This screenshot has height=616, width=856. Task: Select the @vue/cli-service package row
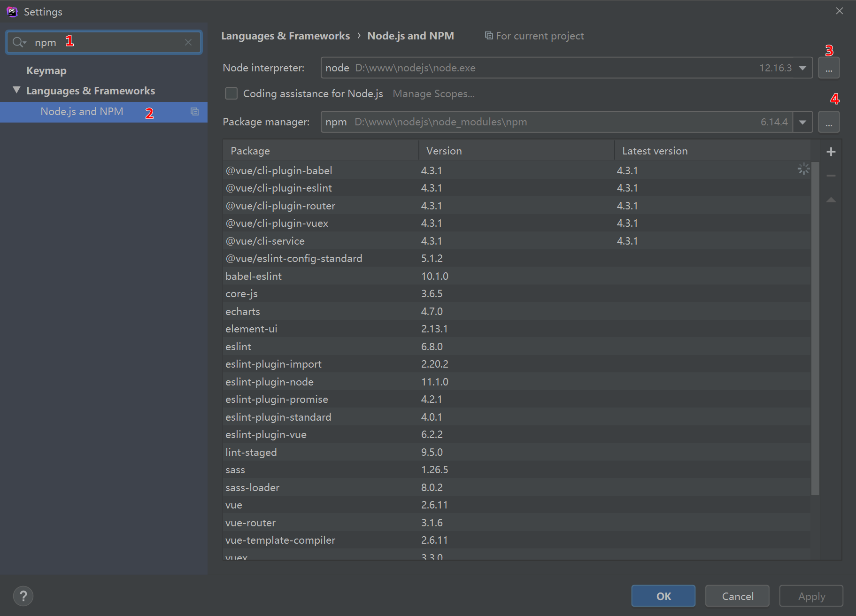[517, 241]
